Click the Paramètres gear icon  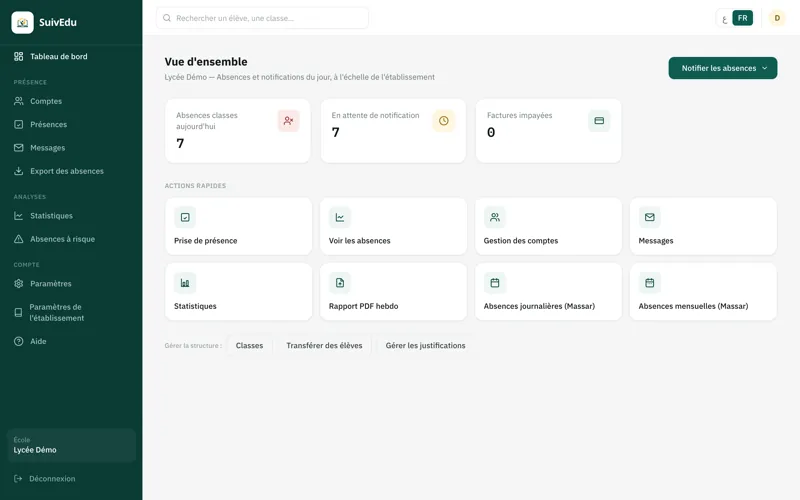18,284
